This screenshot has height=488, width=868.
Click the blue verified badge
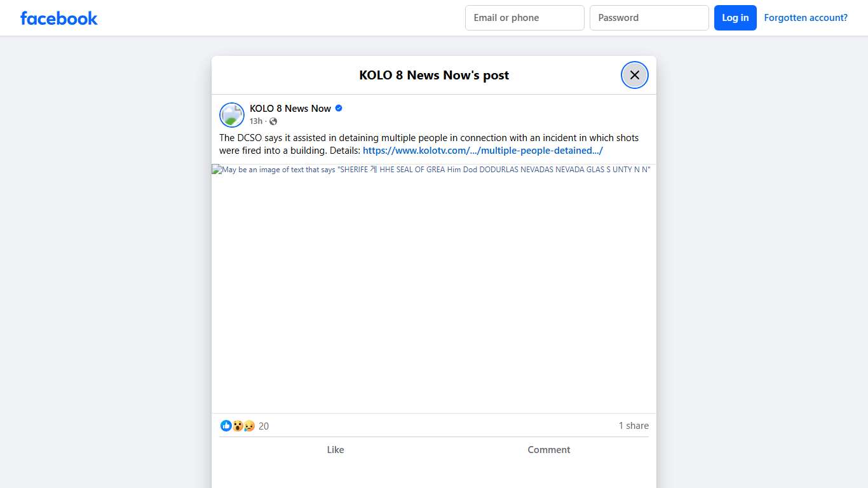click(339, 109)
